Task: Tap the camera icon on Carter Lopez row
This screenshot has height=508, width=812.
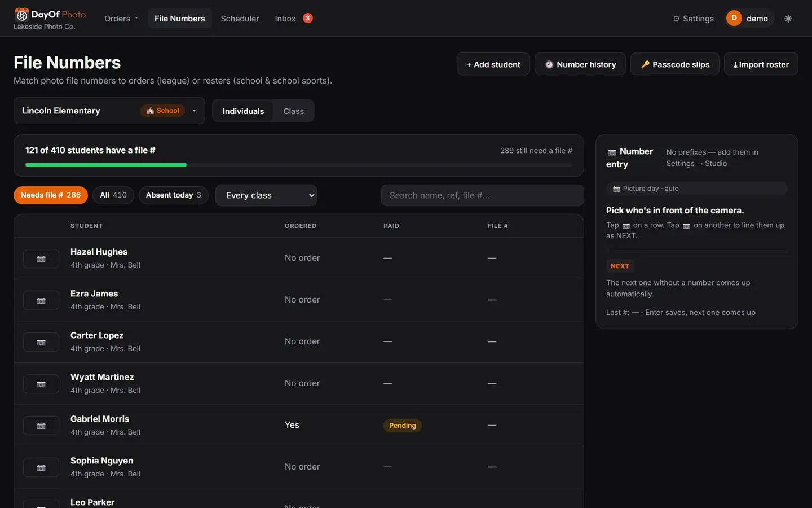Action: (41, 342)
